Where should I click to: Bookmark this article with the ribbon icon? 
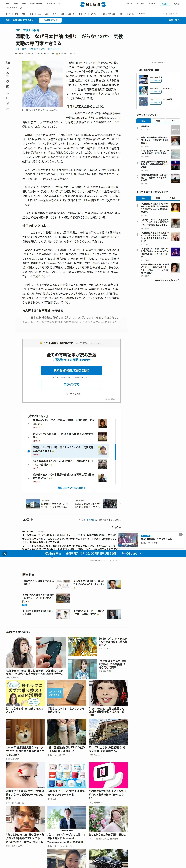point(8,92)
